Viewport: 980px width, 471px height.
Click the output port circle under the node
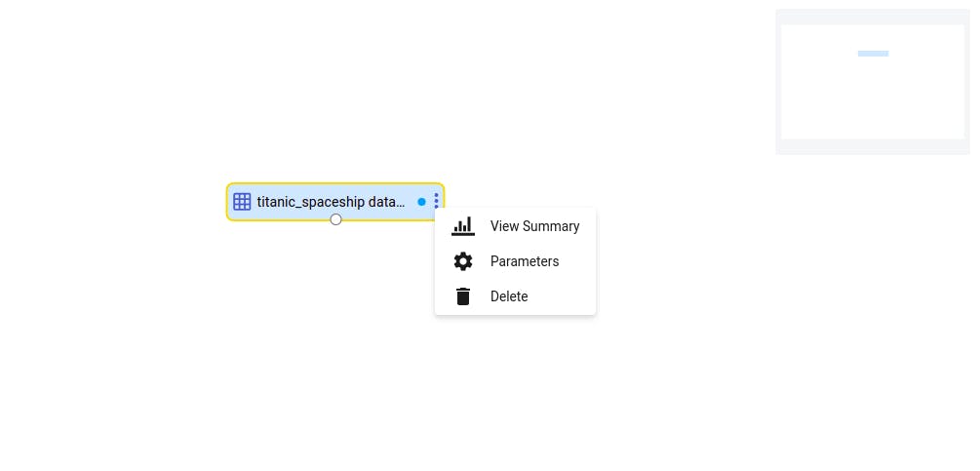(x=335, y=219)
